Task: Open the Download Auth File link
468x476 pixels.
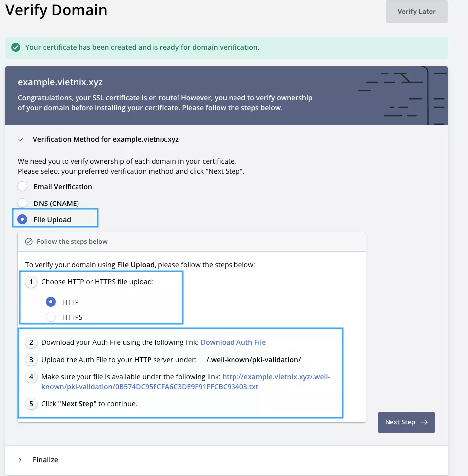Action: click(x=233, y=342)
